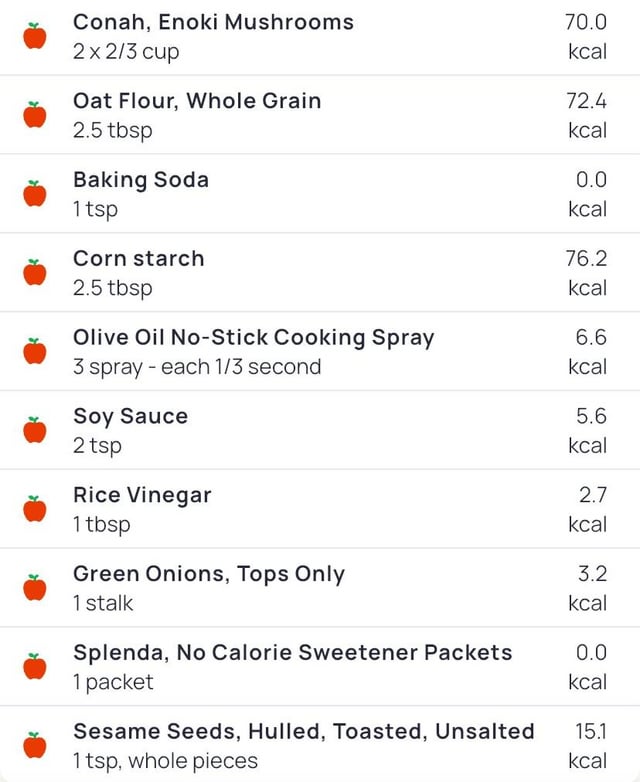This screenshot has height=782, width=640.
Task: Tap the apple icon for Baking Soda
Action: point(35,194)
